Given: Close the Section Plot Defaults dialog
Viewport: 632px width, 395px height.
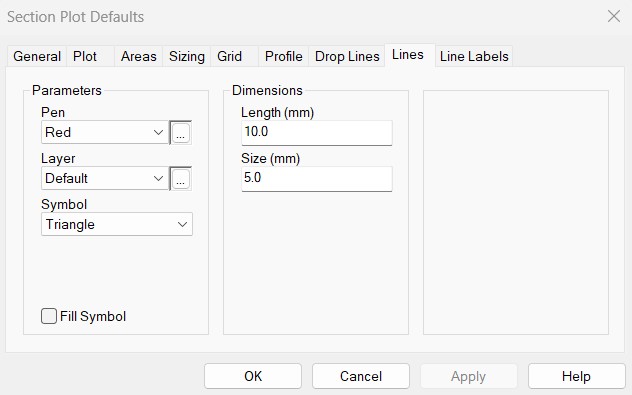Looking at the screenshot, I should (614, 17).
